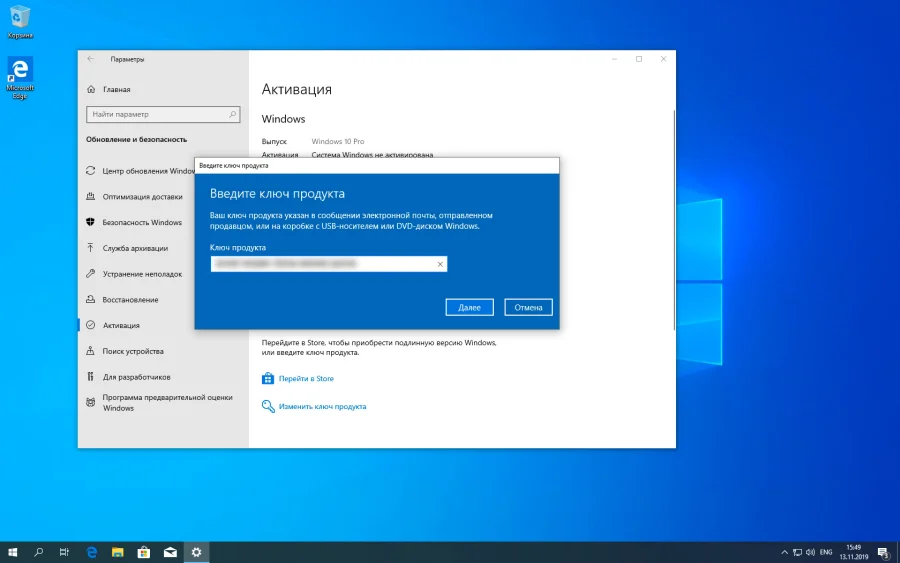
Task: Expand hidden system tray icons chevron
Action: [x=783, y=552]
